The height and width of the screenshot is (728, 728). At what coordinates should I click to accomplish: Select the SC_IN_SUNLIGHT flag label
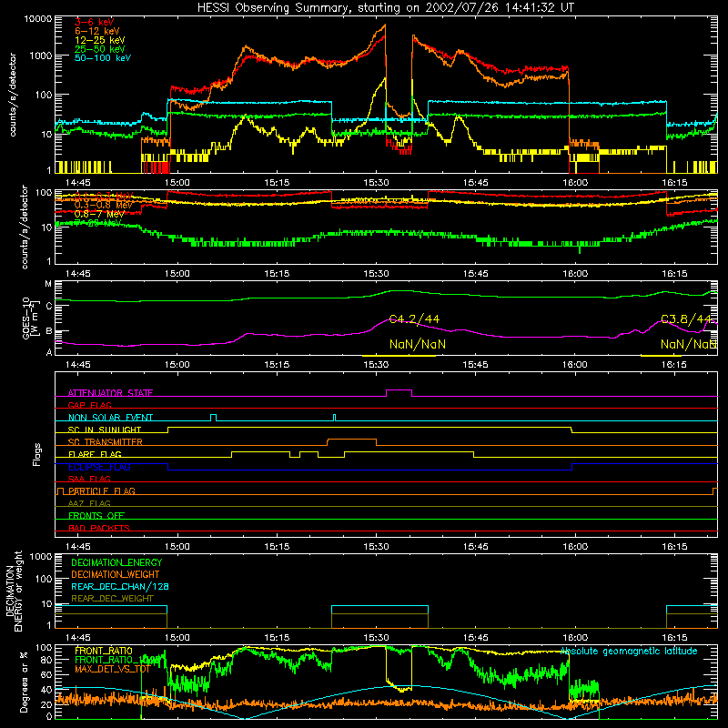tap(105, 430)
